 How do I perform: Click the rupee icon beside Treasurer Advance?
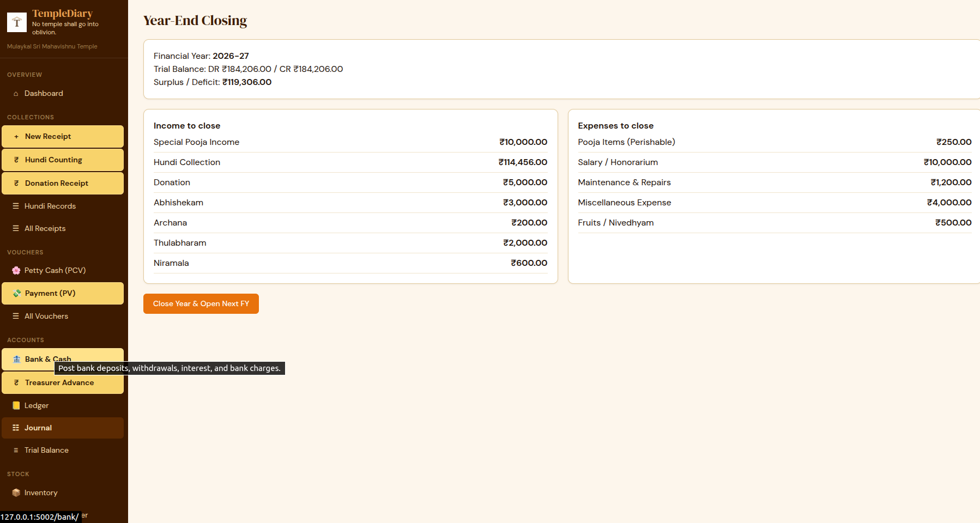click(16, 383)
